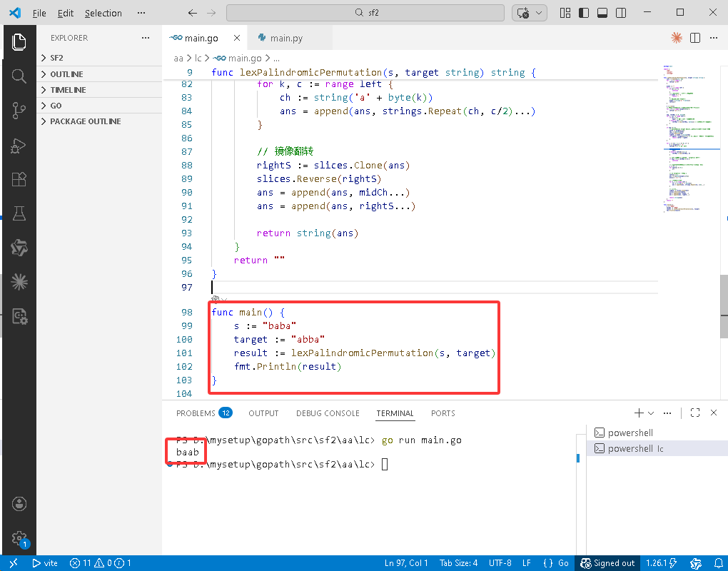The image size is (728, 571).
Task: Switch to the OUTPUT panel tab
Action: [x=263, y=413]
